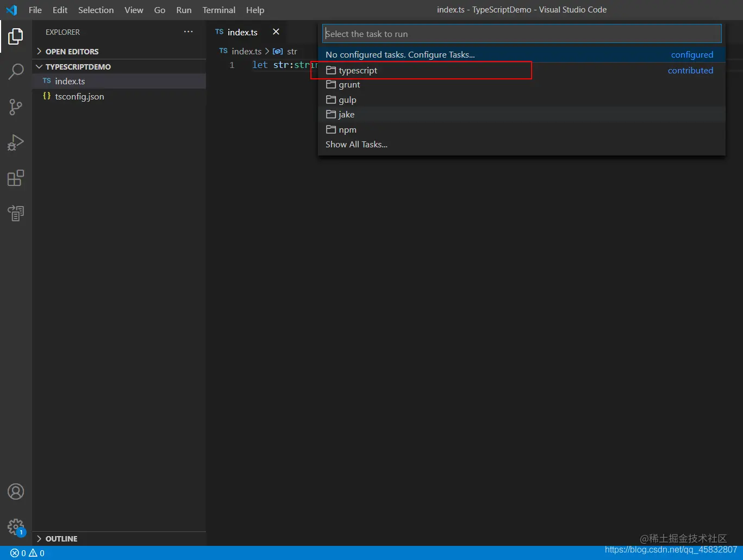Click the npm folder icon
The width and height of the screenshot is (743, 560).
point(330,129)
